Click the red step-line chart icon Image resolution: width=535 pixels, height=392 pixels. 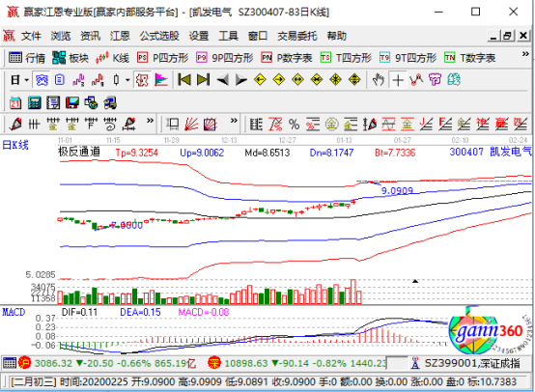click(98, 80)
